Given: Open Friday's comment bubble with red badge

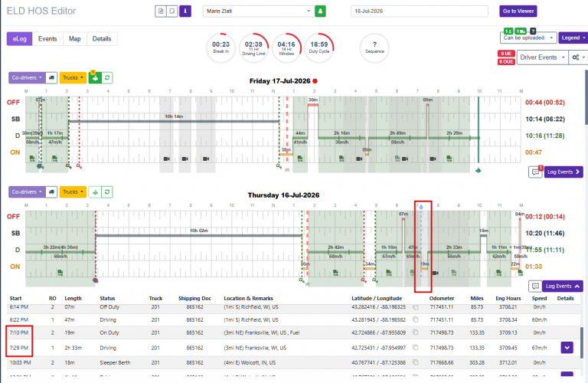Looking at the screenshot, I should coord(535,172).
